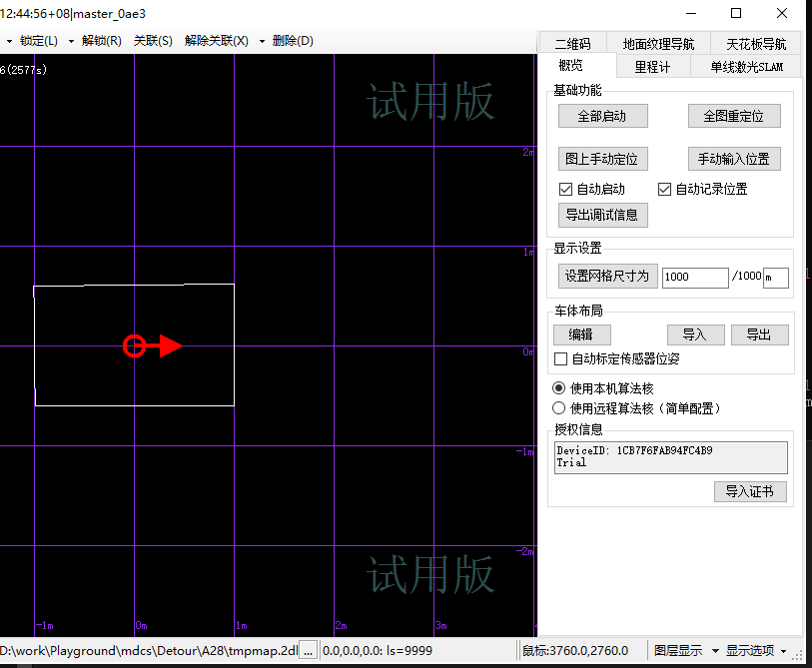Open dropdown arrow before 解锁(R)
Image resolution: width=812 pixels, height=668 pixels.
pyautogui.click(x=72, y=41)
